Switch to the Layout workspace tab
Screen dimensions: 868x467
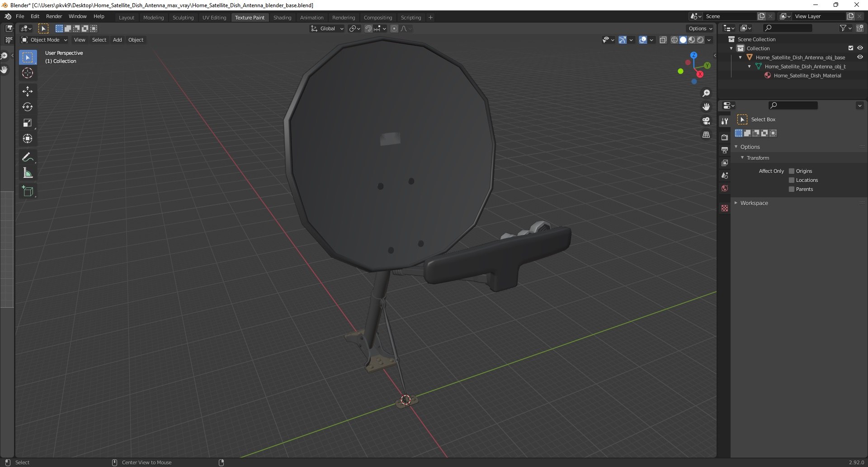click(127, 17)
